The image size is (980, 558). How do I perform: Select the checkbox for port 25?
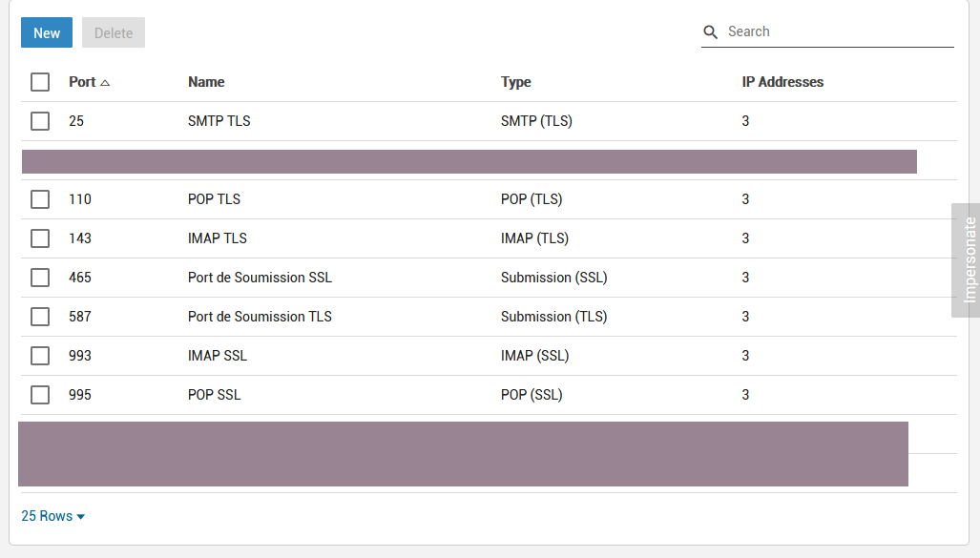(40, 121)
